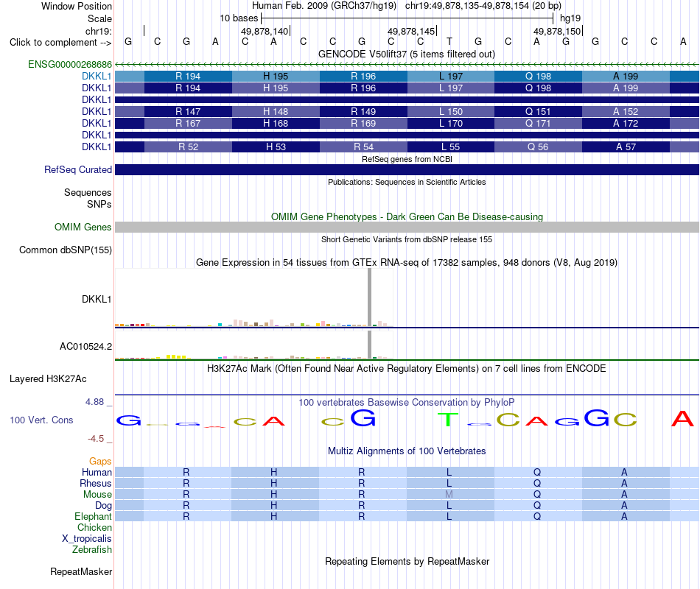Open 'Publications: Sequences in Scientific Articles' title
This screenshot has width=700, height=589.
[407, 182]
